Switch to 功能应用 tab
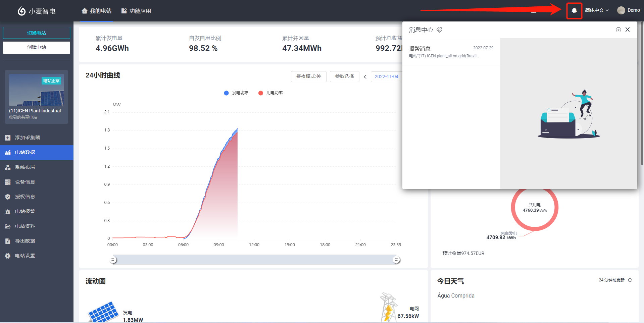 pos(136,11)
